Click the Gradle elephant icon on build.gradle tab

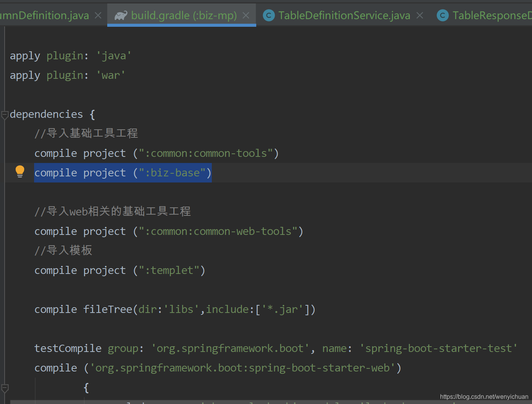(x=121, y=15)
